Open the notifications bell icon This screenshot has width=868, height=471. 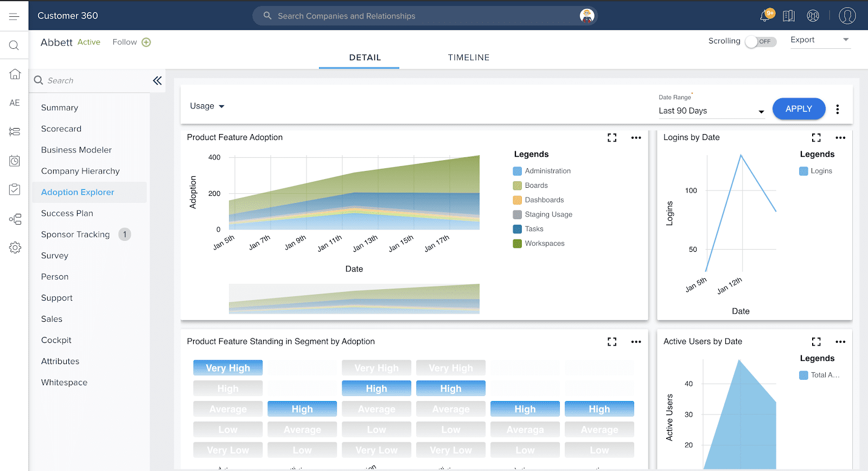(x=765, y=16)
